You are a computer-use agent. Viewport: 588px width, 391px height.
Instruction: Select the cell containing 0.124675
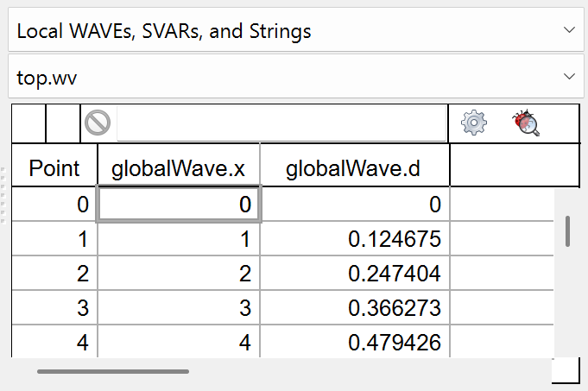tap(354, 239)
